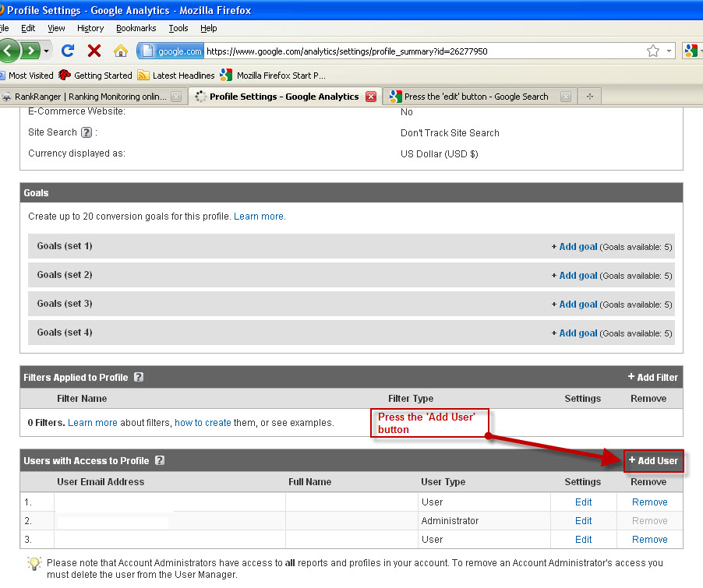Click the Firefox reload page icon

click(x=68, y=51)
